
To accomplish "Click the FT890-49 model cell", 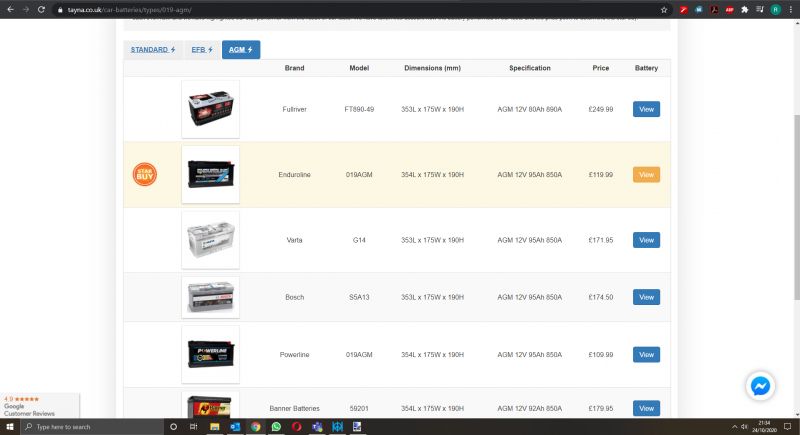I will [359, 109].
